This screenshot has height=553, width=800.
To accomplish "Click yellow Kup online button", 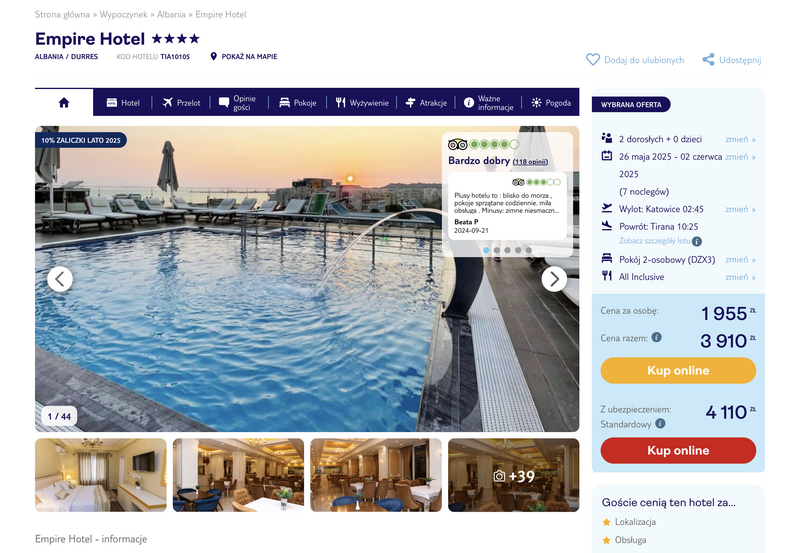I will click(678, 370).
